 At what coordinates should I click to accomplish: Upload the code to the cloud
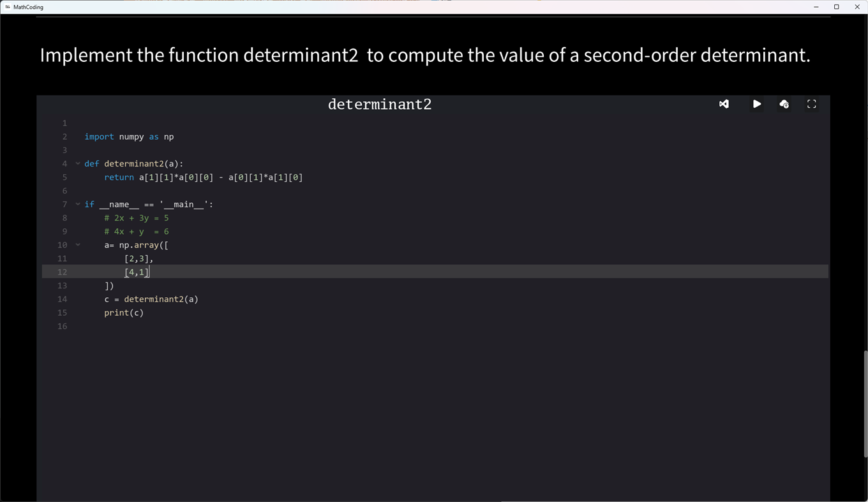point(784,104)
